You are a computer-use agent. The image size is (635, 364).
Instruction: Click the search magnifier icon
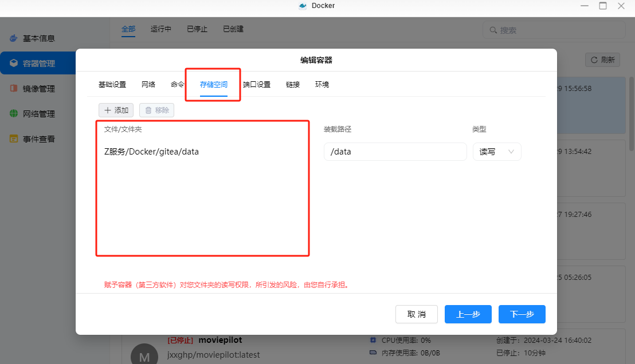tap(493, 30)
